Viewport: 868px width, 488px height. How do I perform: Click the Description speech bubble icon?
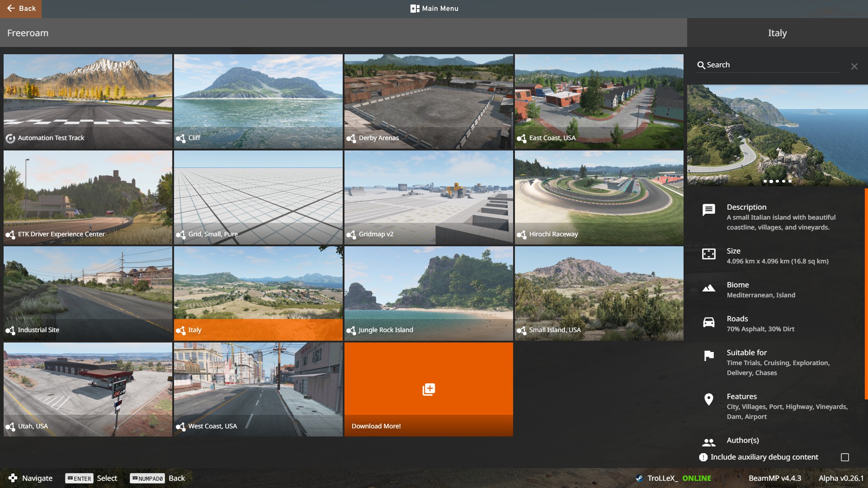(708, 210)
